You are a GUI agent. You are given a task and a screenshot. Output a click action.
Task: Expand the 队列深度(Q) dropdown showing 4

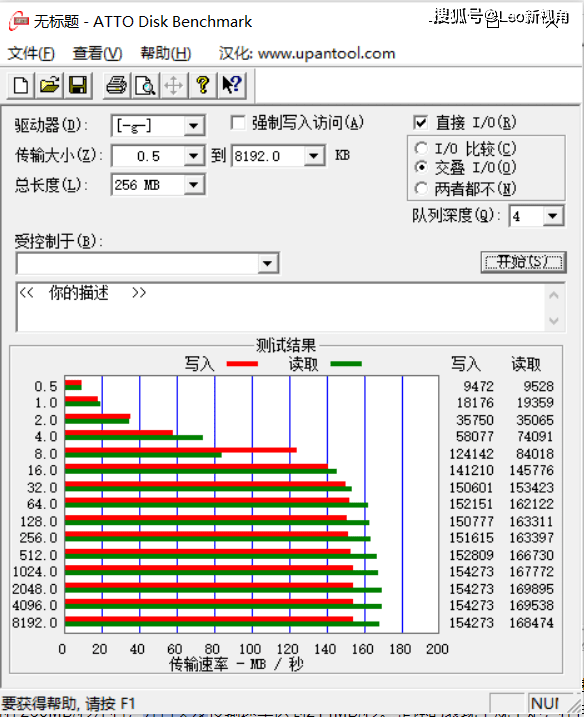[x=552, y=215]
